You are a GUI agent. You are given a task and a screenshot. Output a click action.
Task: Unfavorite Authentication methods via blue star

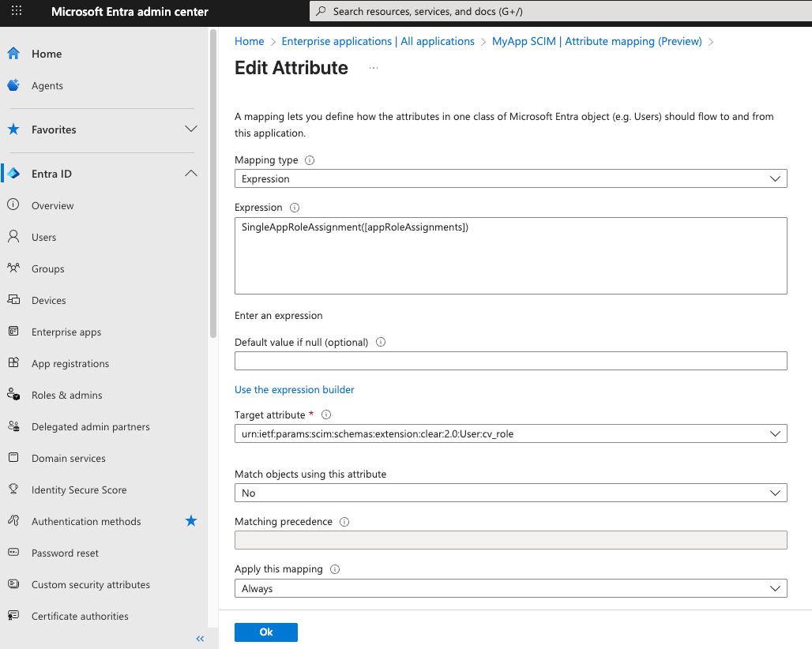pos(191,520)
